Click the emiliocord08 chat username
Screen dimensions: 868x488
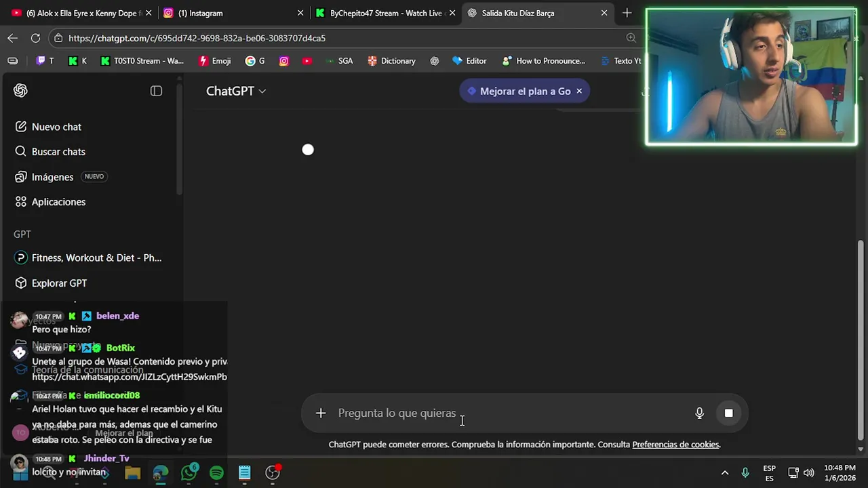(x=112, y=395)
